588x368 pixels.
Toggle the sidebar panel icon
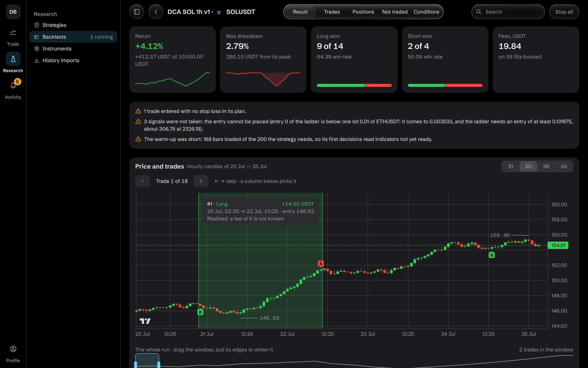click(136, 12)
